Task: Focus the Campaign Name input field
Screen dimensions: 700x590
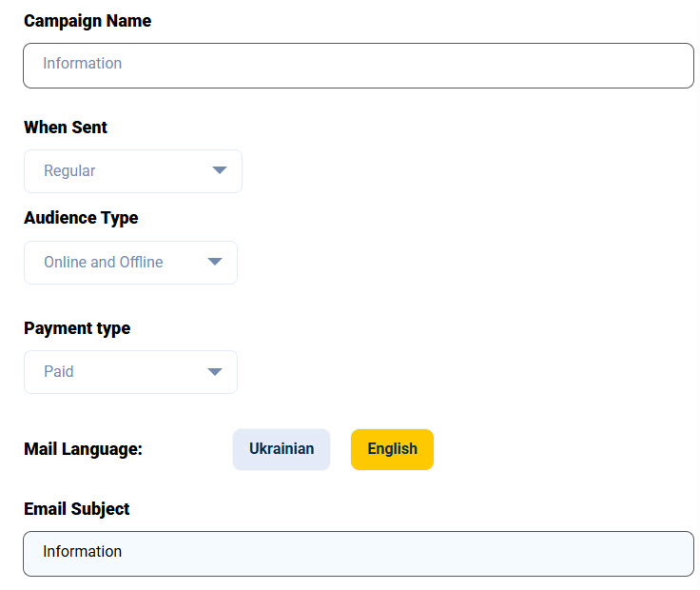Action: click(x=358, y=65)
